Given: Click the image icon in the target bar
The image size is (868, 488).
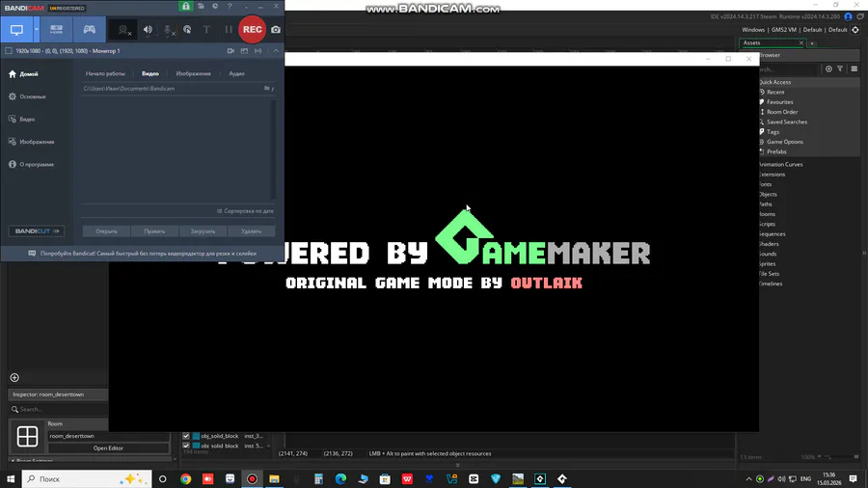Looking at the screenshot, I should 244,51.
